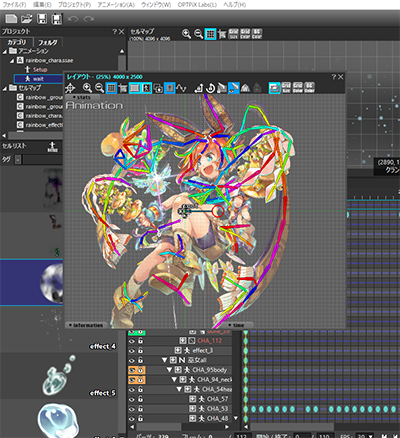The image size is (400, 438).
Task: Open the アニメーション(A) menu
Action: pyautogui.click(x=116, y=5)
